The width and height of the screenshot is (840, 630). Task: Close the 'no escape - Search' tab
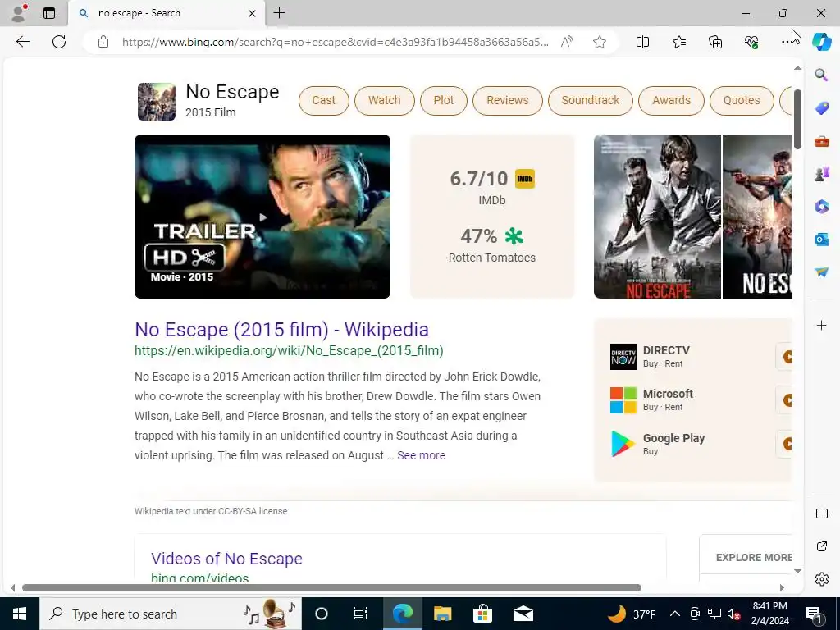(x=252, y=13)
